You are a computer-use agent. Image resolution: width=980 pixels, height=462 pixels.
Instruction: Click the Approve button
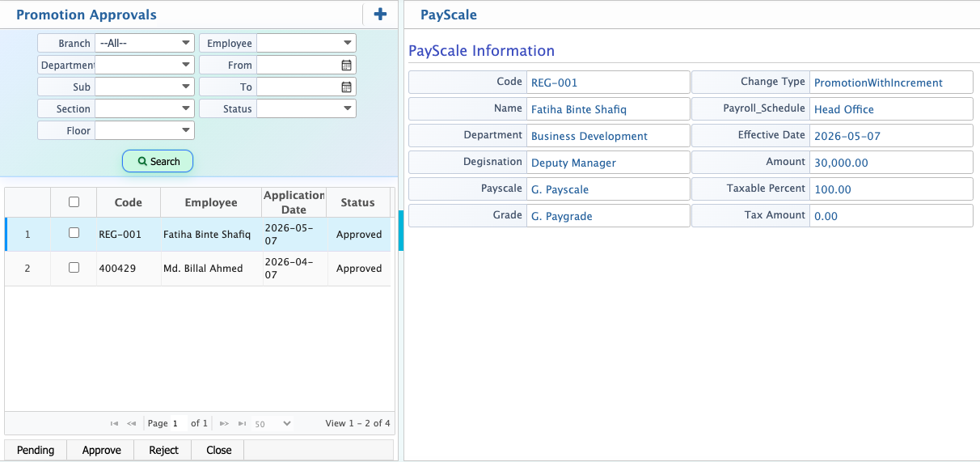102,450
